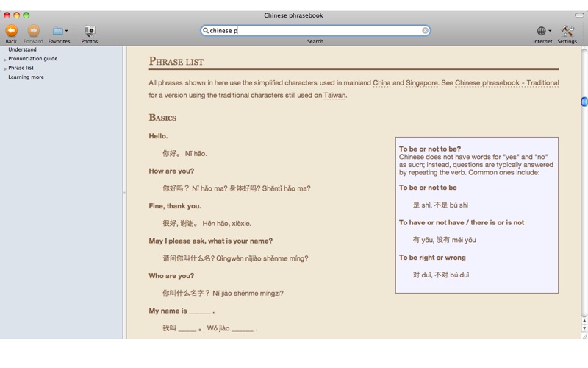Expand the Phrase list tree item

[x=5, y=68]
